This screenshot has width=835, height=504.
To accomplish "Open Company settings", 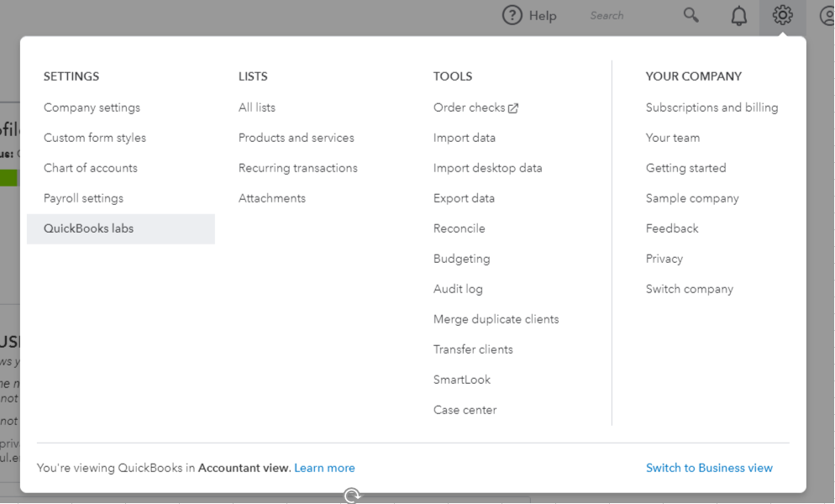I will click(x=92, y=108).
